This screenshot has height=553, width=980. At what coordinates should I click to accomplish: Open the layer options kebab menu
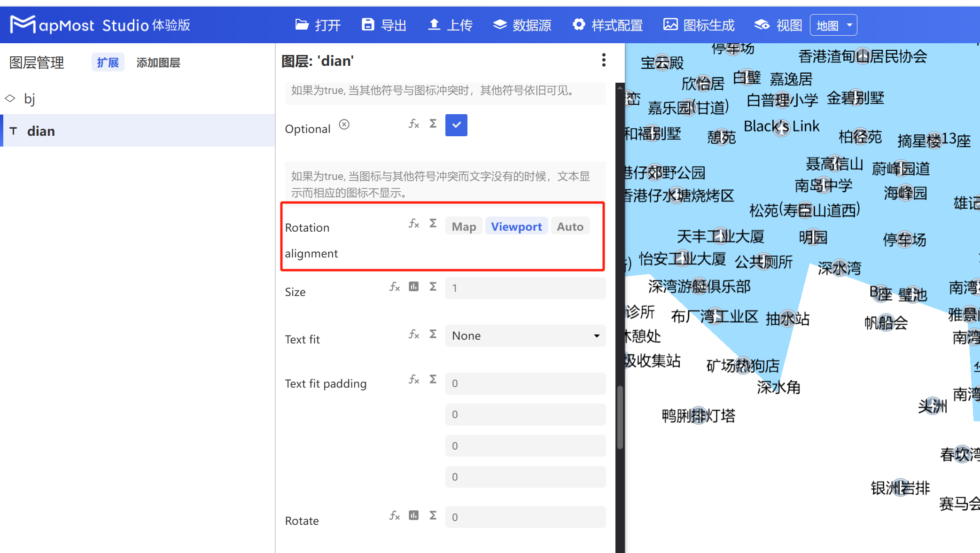(604, 60)
